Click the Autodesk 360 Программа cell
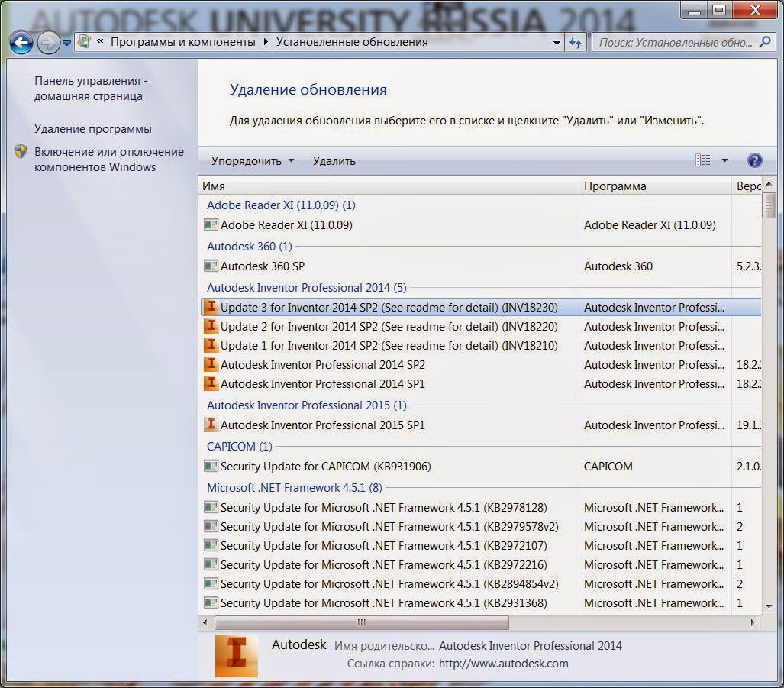The image size is (784, 688). pyautogui.click(x=618, y=266)
